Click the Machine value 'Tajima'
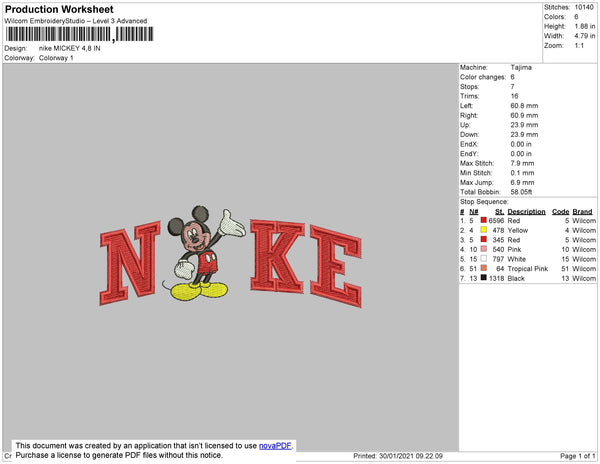The width and height of the screenshot is (600, 464). [521, 67]
